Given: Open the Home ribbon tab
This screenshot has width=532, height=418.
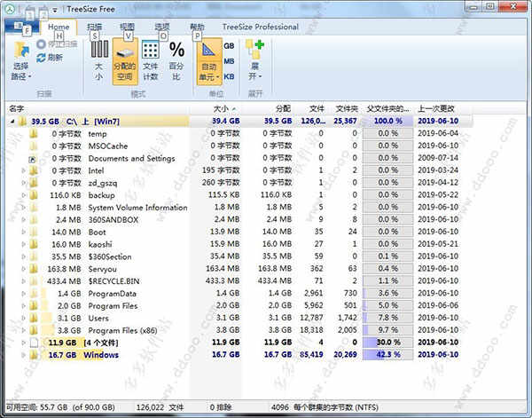Looking at the screenshot, I should point(59,27).
